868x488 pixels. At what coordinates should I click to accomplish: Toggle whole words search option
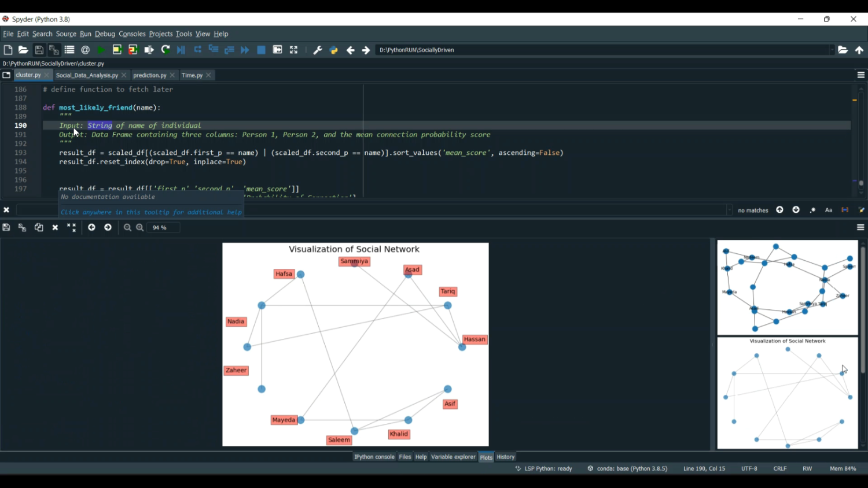coord(845,210)
